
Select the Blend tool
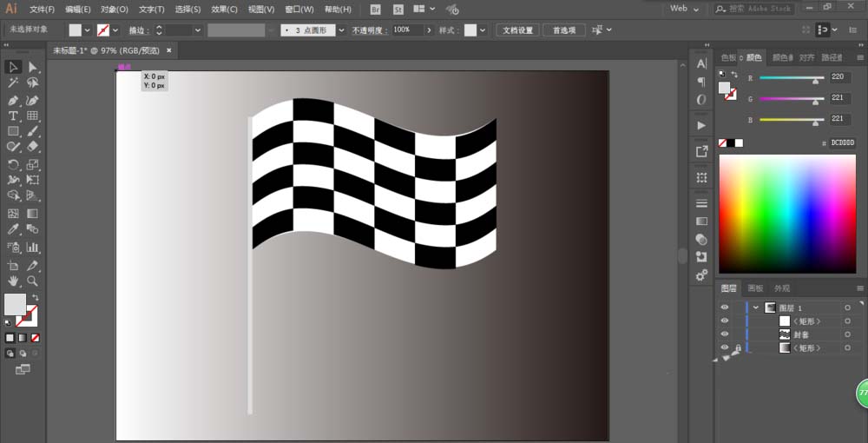coord(33,228)
